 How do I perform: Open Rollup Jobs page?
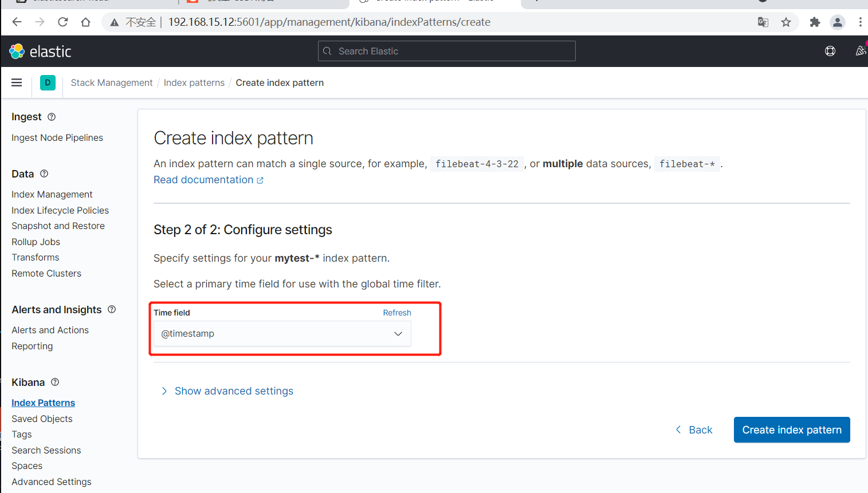36,242
